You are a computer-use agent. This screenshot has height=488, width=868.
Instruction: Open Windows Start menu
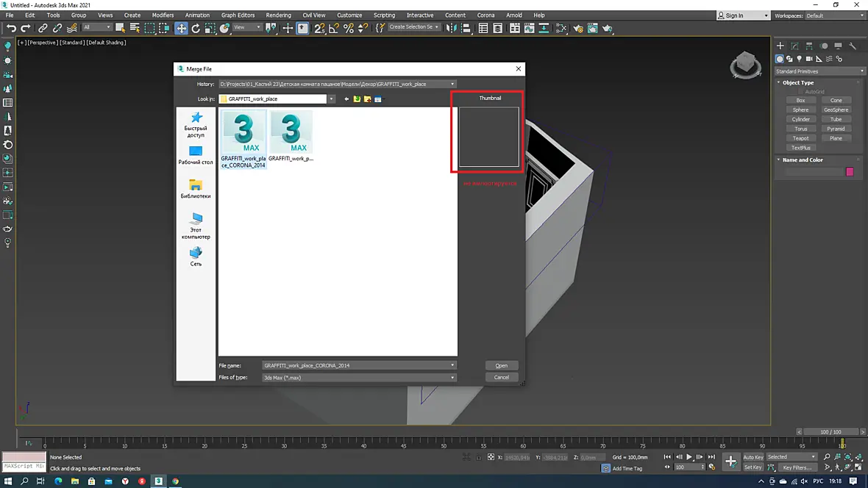pyautogui.click(x=8, y=481)
